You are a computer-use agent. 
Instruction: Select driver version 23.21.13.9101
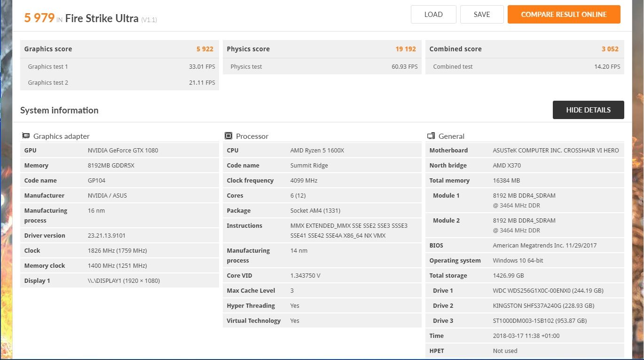pos(107,236)
